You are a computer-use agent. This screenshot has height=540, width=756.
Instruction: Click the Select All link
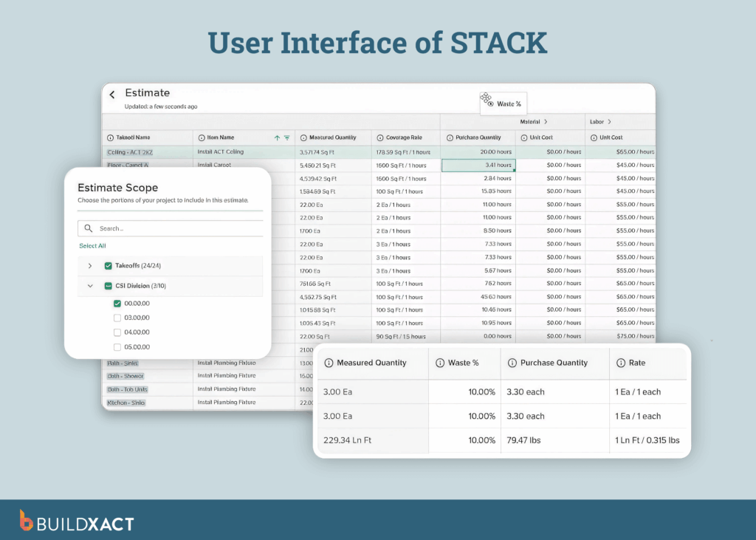click(x=92, y=245)
